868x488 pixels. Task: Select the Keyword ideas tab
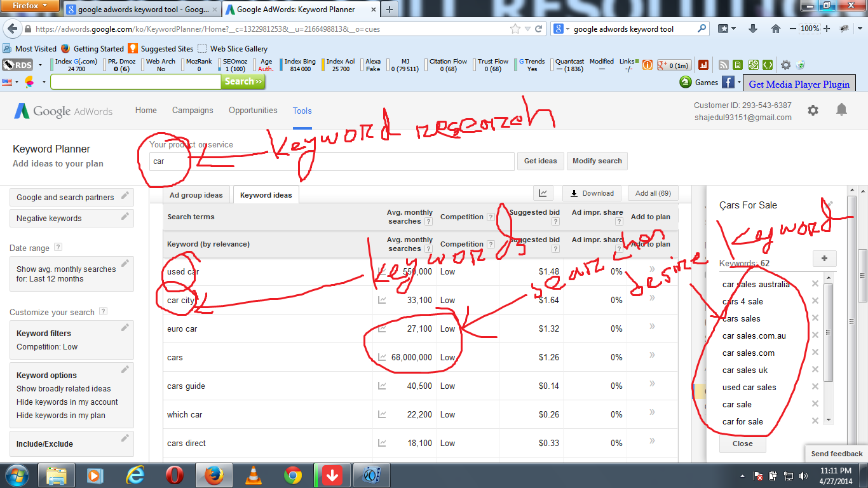coord(266,195)
